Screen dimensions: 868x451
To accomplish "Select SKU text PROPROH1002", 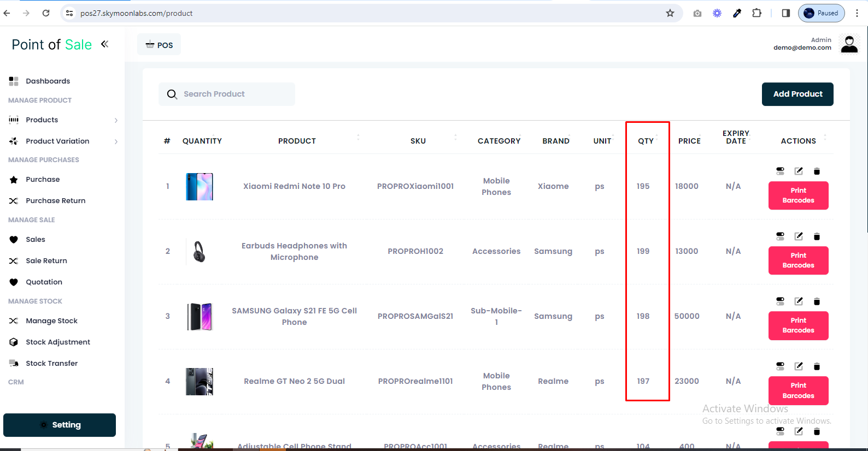I will [x=415, y=251].
